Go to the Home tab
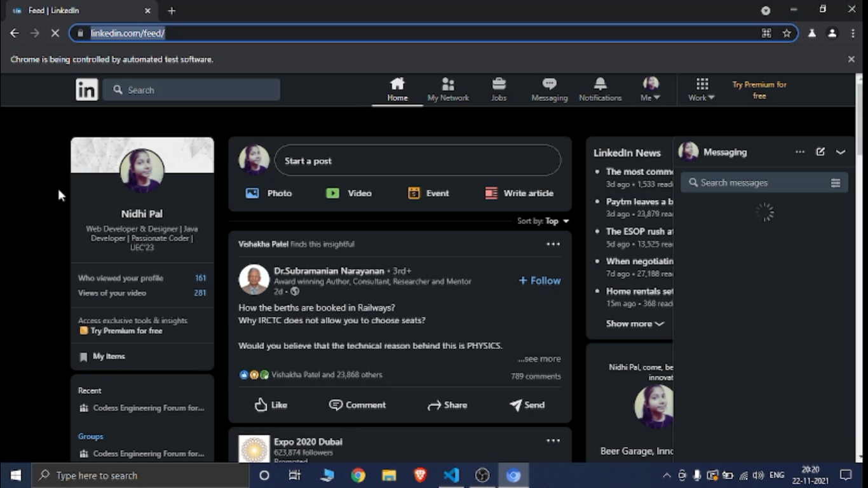 [x=397, y=90]
